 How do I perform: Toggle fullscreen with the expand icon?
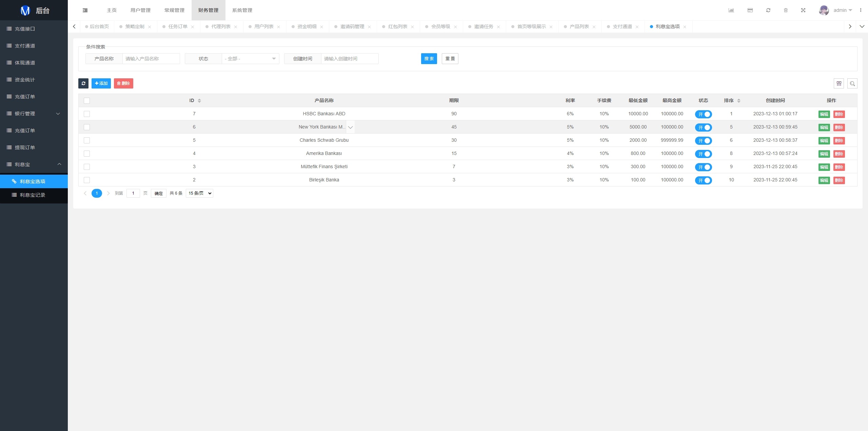803,10
